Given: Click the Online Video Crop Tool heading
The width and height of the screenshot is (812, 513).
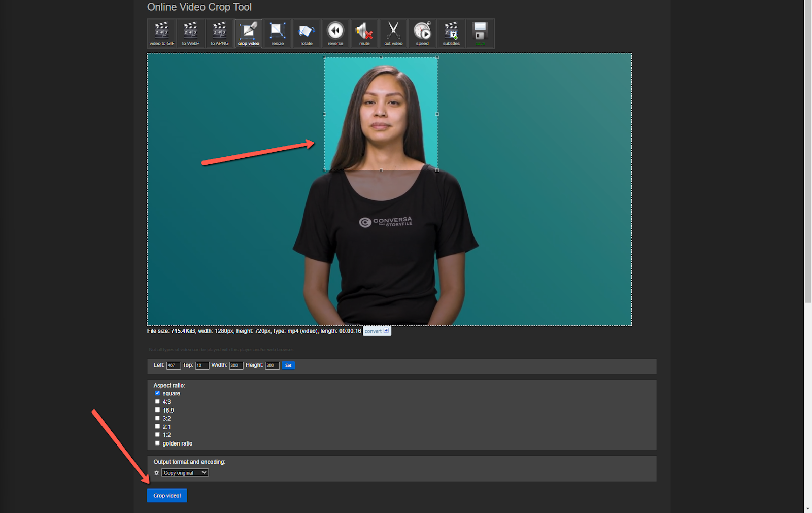Looking at the screenshot, I should point(199,7).
